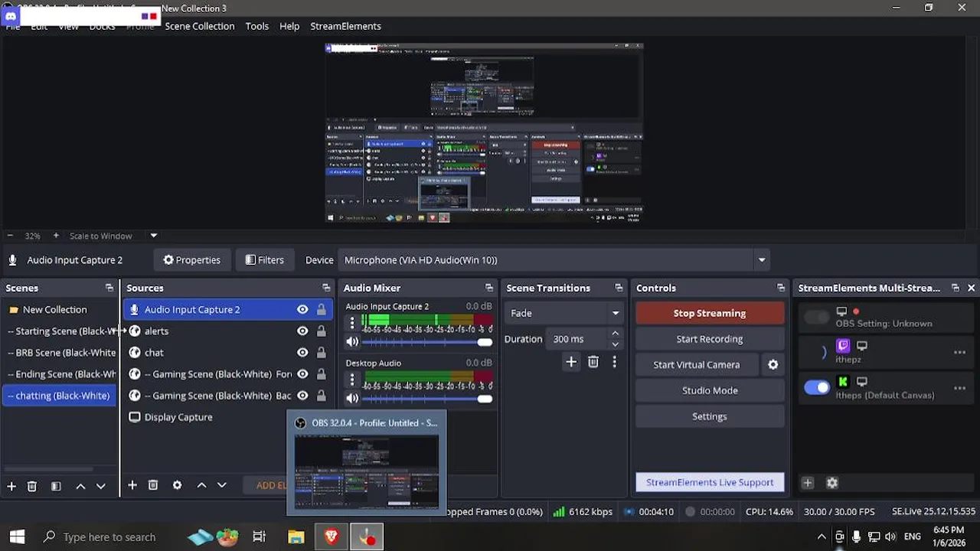Image resolution: width=980 pixels, height=551 pixels.
Task: Open the Scale to Window dropdown arrow
Action: coord(153,236)
